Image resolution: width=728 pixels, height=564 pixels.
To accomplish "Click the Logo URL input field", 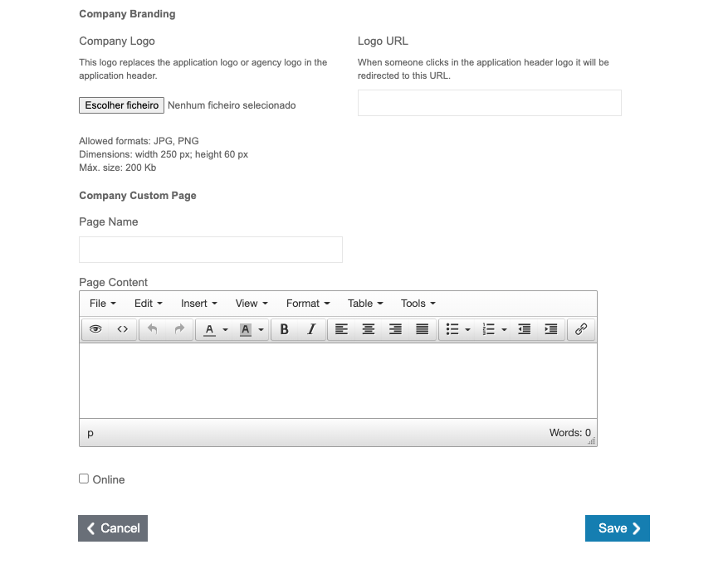I will pyautogui.click(x=489, y=103).
